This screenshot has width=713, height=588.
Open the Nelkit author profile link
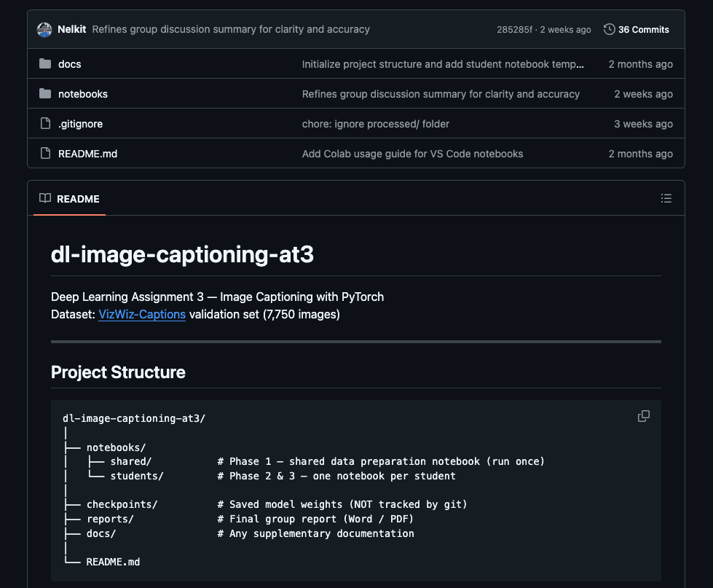pyautogui.click(x=71, y=29)
